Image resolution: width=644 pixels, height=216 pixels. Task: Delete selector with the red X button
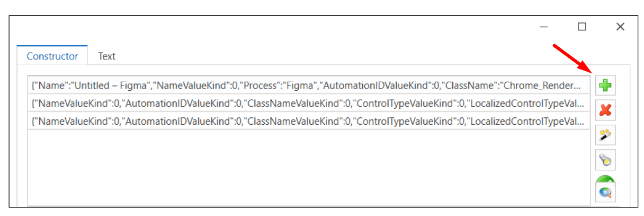click(x=605, y=110)
